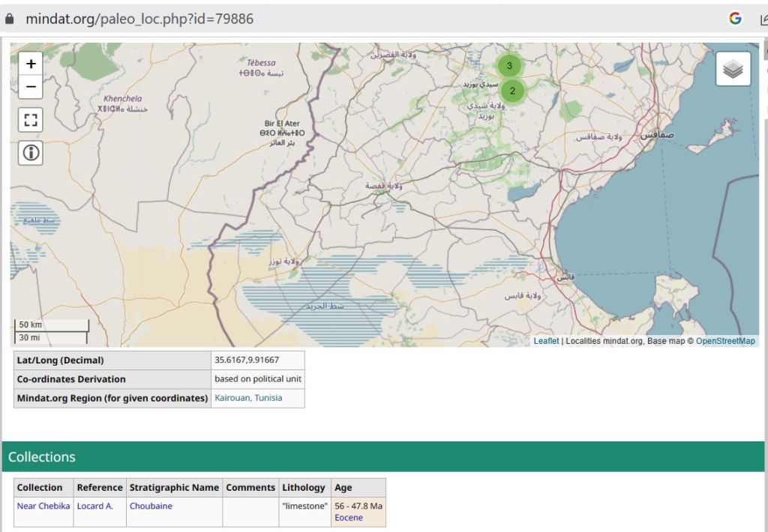768x532 pixels.
Task: Click the Lithology column header
Action: 304,487
